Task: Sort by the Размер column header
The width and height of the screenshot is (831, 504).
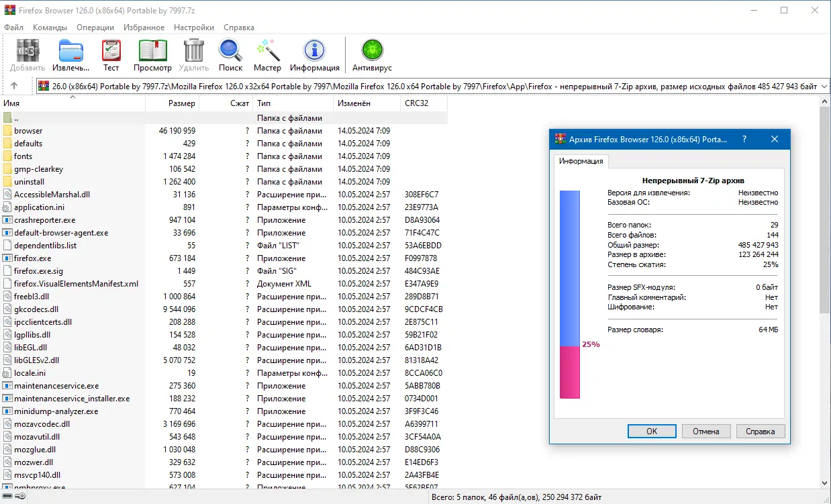Action: tap(173, 103)
